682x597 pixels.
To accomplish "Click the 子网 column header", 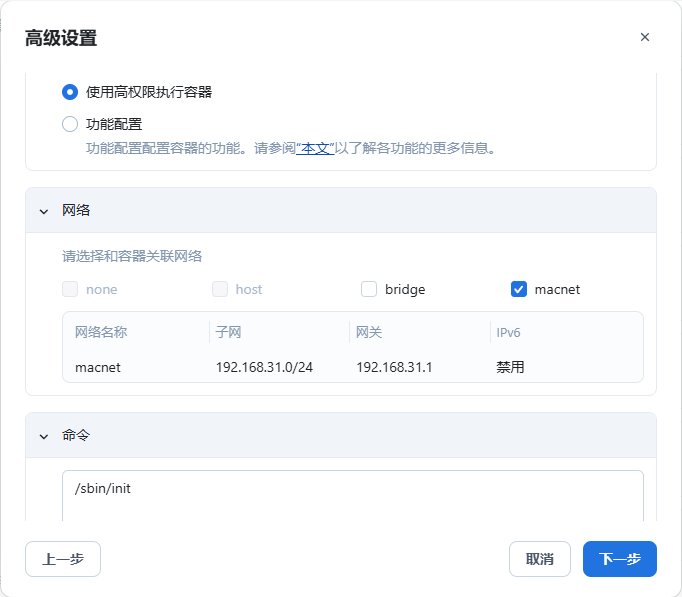I will point(228,332).
